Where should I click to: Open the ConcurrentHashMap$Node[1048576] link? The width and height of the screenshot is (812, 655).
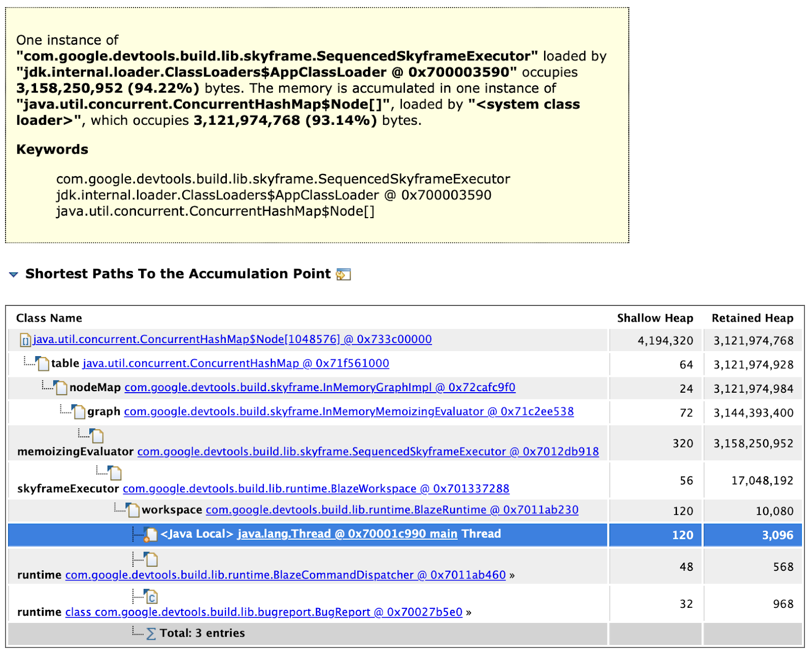click(x=232, y=339)
